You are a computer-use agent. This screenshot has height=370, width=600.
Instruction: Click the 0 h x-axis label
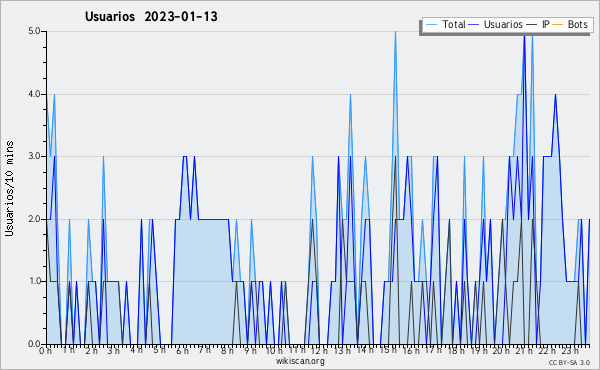coord(45,350)
